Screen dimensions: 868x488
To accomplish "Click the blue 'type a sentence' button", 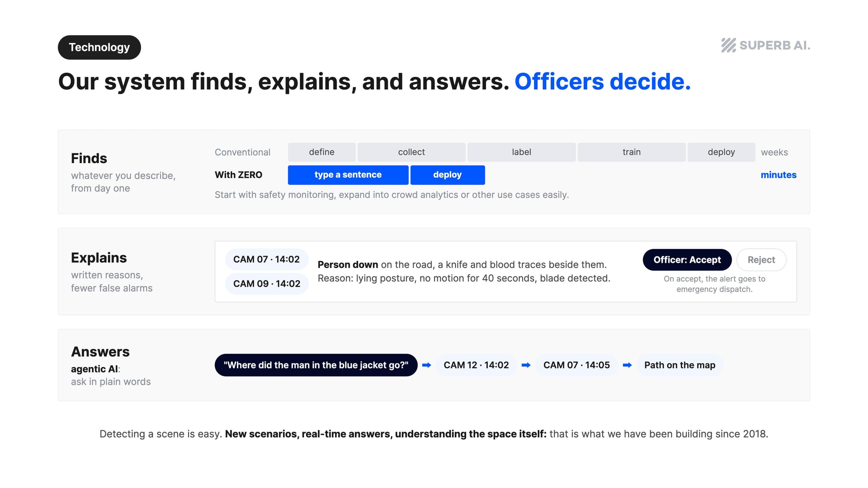I will coord(348,175).
